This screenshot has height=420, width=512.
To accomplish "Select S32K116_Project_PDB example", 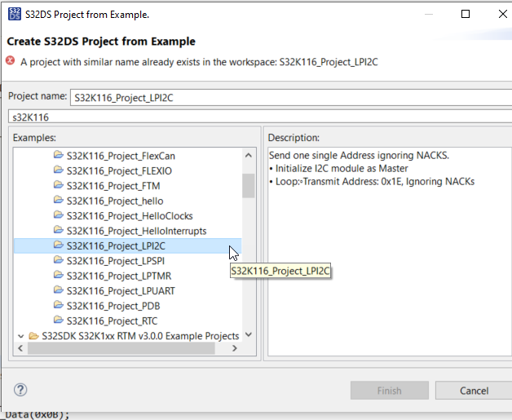I will point(113,306).
